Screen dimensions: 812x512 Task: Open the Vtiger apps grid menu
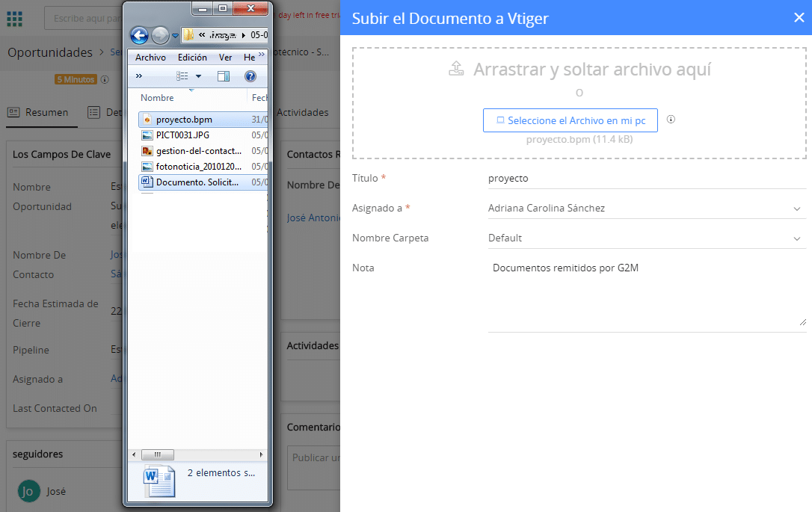[14, 19]
